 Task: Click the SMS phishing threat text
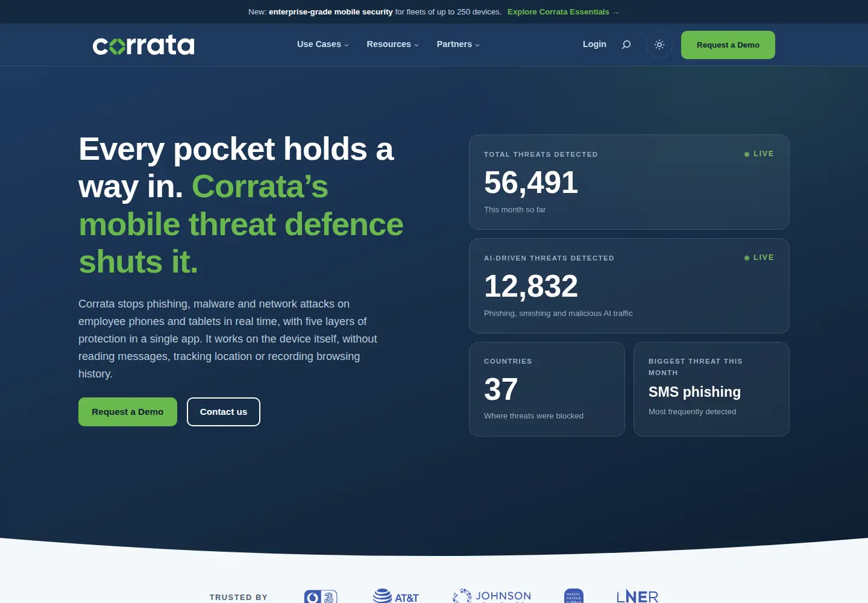(x=694, y=392)
